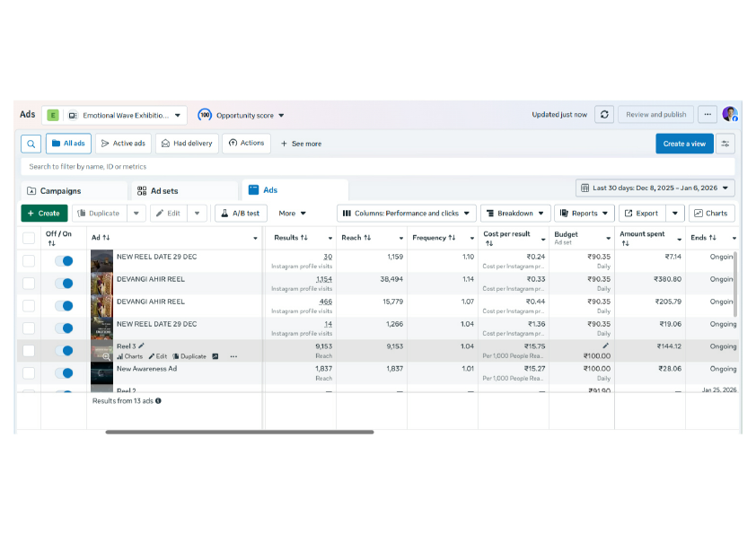Click the refresh data icon
Screen dimensions: 756x534
click(x=604, y=115)
